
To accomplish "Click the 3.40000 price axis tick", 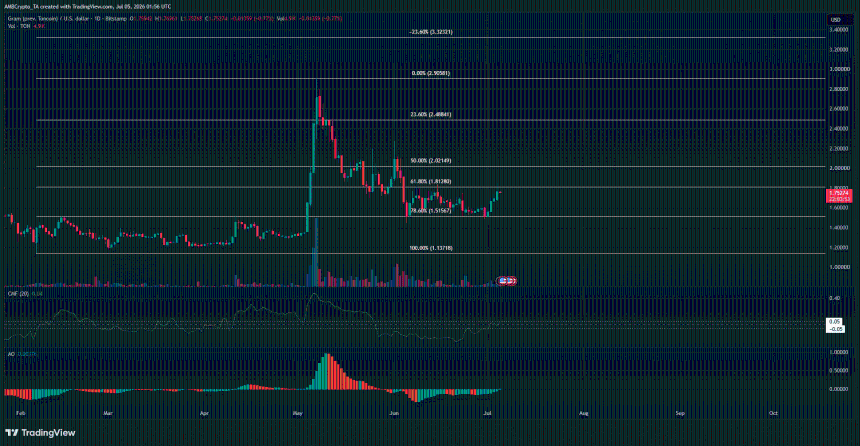I will [x=839, y=30].
